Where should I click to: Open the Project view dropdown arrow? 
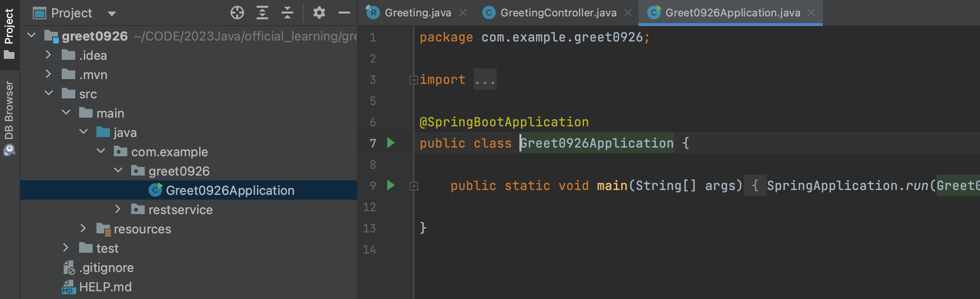coord(112,14)
